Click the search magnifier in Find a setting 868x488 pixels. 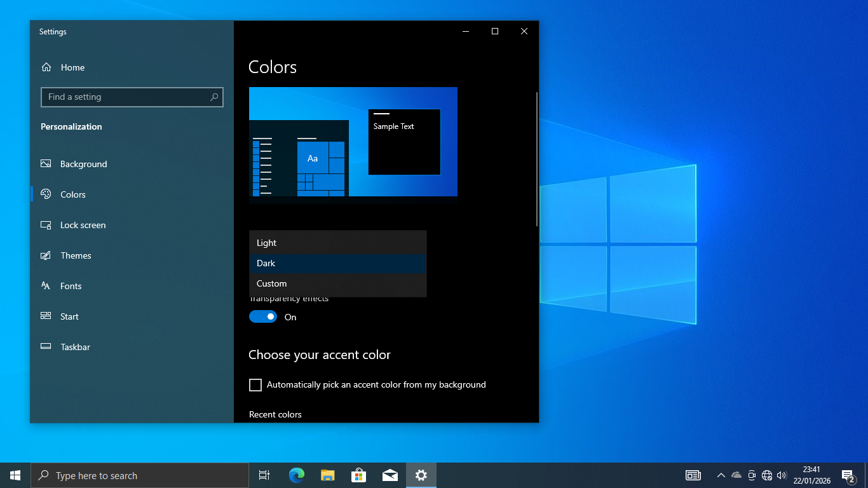214,97
